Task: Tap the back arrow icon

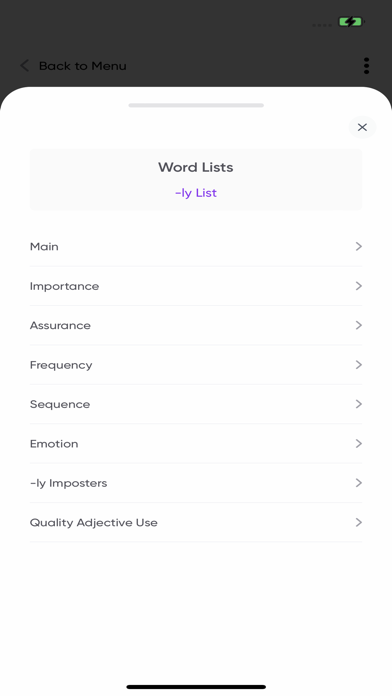Action: point(24,66)
